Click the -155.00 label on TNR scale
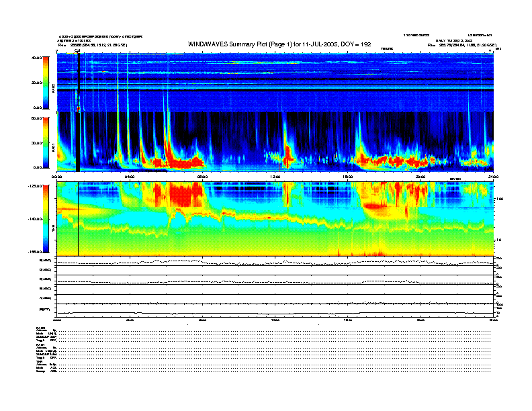This screenshot has width=532, height=411. point(35,252)
